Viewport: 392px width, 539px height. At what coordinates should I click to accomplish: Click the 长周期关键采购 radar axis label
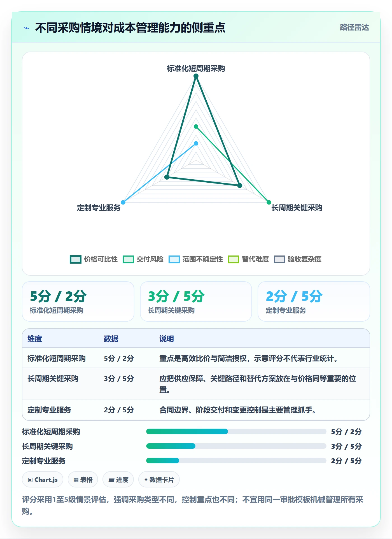pyautogui.click(x=297, y=208)
